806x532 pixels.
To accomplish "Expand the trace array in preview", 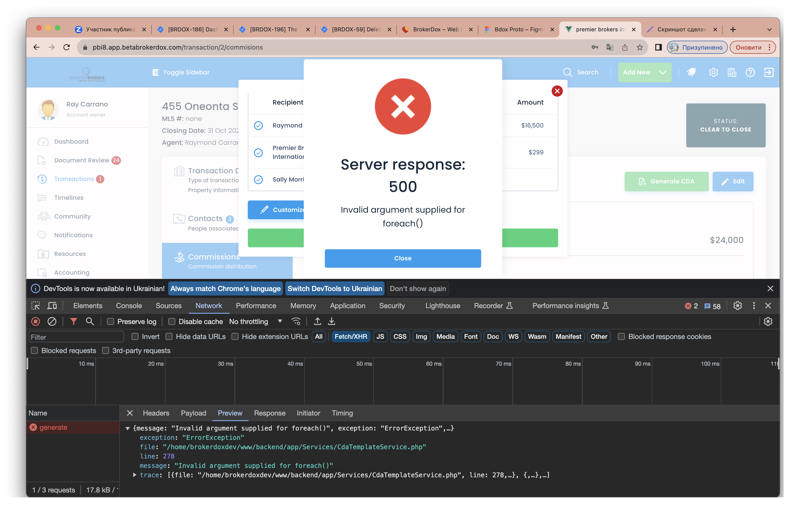I will point(135,475).
